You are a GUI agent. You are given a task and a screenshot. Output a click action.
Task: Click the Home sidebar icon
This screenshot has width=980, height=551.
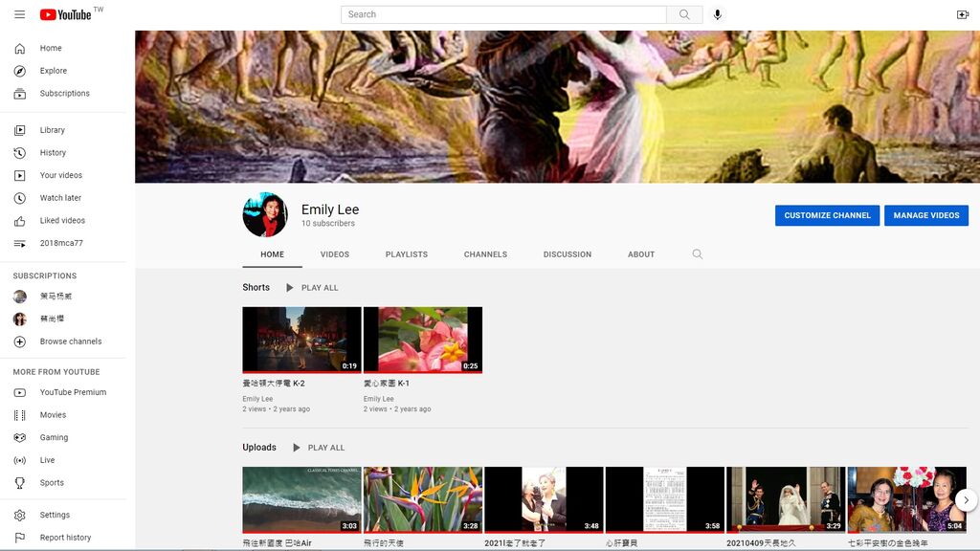click(20, 48)
